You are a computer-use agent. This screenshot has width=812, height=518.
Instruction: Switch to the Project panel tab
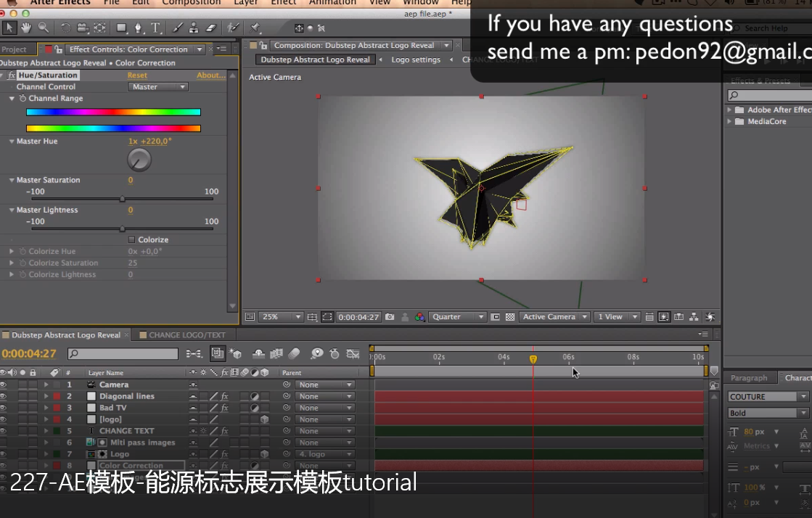click(x=15, y=49)
